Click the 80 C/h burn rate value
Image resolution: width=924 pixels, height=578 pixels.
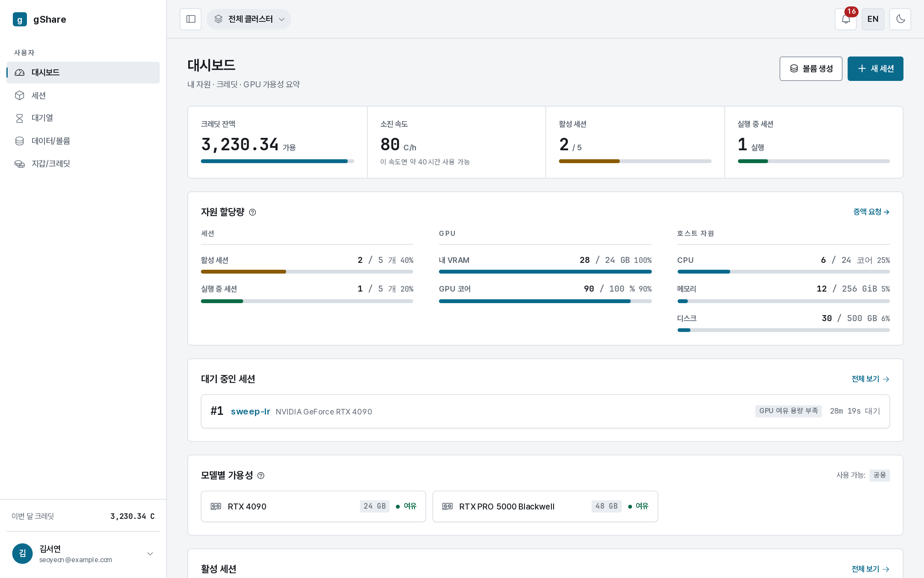[398, 145]
